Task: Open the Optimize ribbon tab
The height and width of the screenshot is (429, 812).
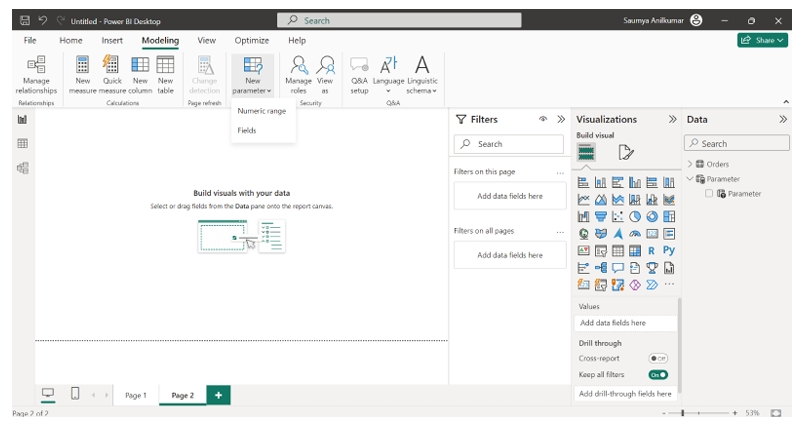Action: tap(252, 40)
